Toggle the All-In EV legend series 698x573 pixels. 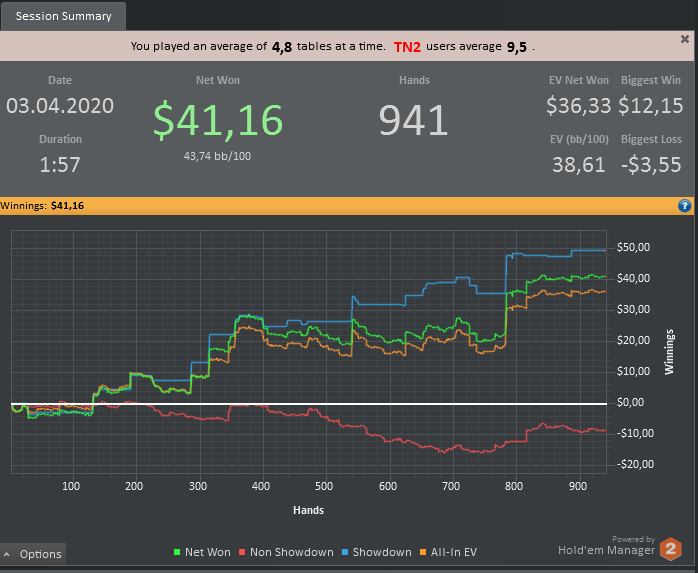click(x=448, y=552)
